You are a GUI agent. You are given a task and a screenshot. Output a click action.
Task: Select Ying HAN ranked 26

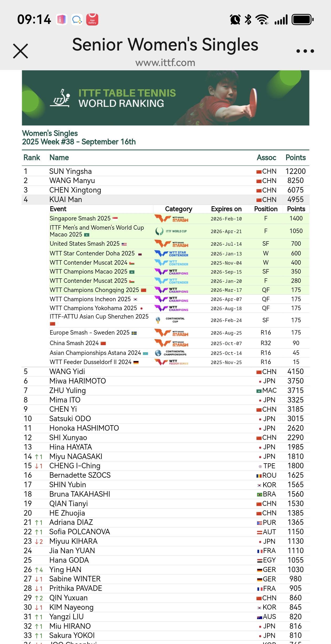165,570
